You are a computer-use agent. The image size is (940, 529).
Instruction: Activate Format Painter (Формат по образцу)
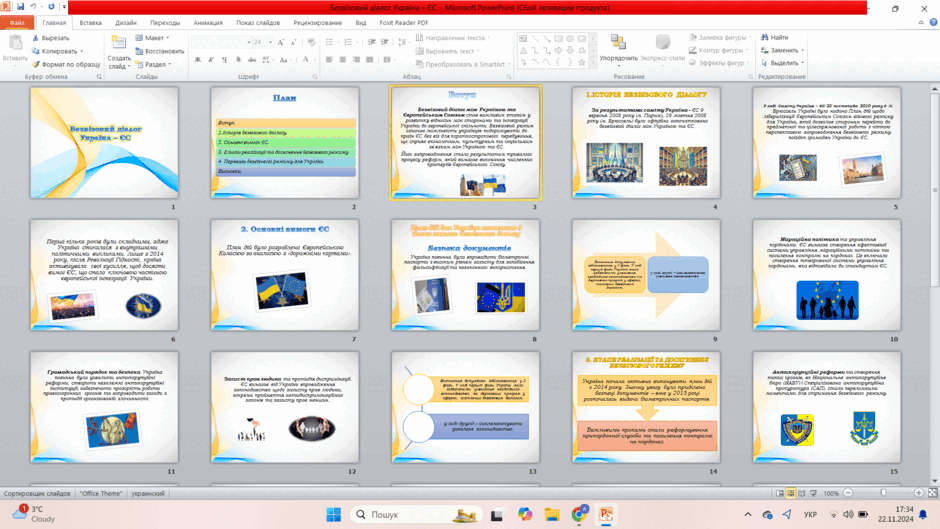point(66,64)
